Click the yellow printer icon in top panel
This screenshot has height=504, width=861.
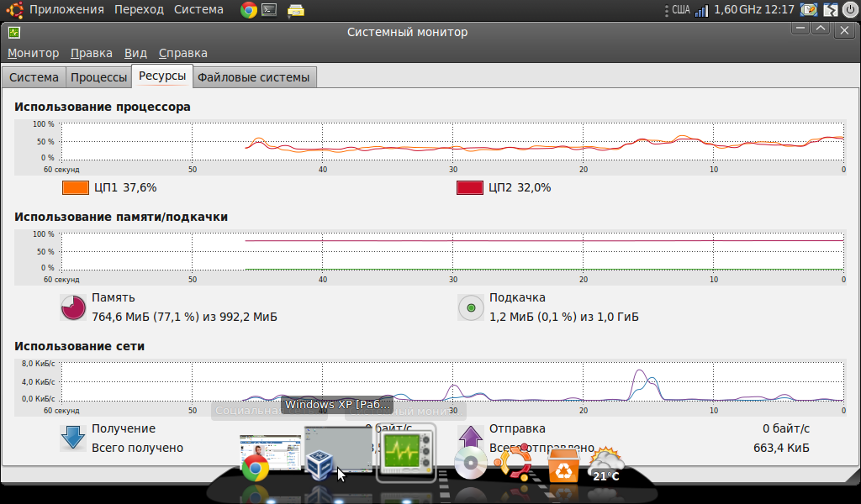[x=295, y=10]
